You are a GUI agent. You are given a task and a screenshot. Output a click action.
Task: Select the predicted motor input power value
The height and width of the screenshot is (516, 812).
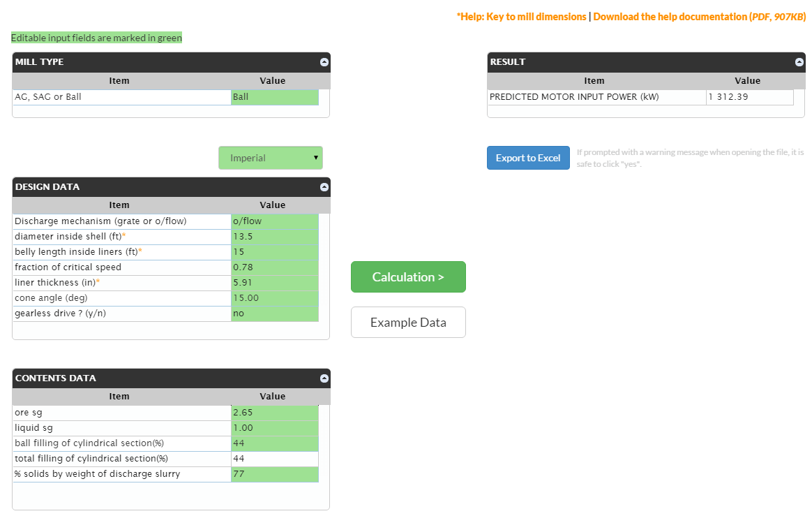(x=749, y=97)
